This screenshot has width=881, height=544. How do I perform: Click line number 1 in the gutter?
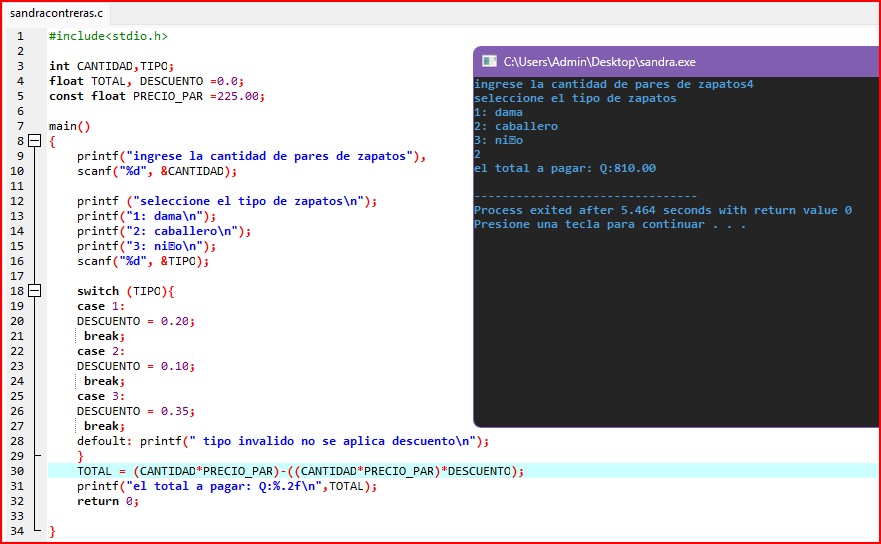pos(20,36)
